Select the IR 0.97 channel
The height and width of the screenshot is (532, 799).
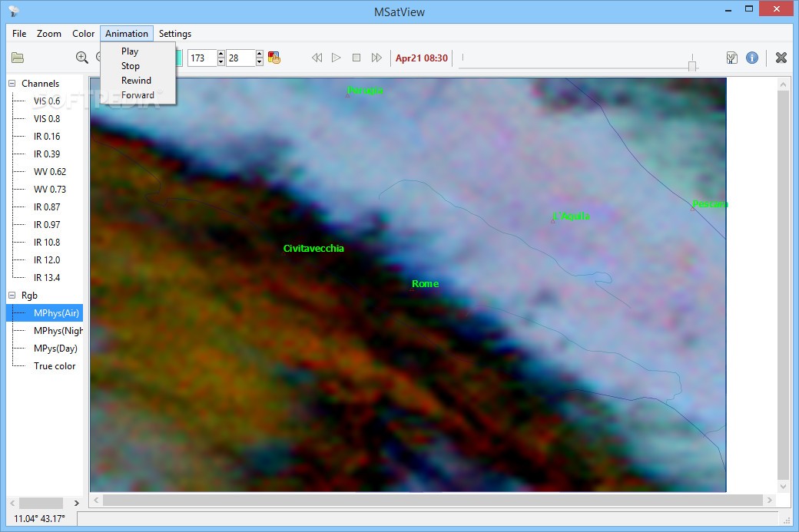(47, 224)
